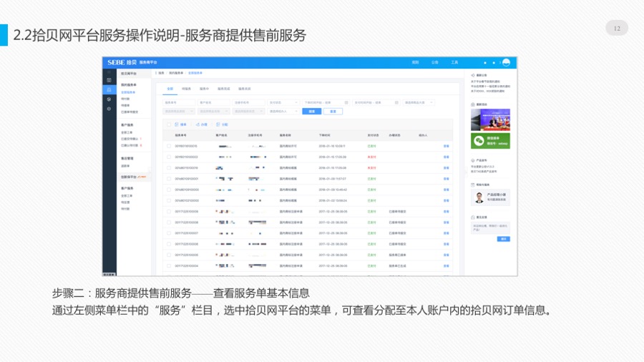
Task: Click the 服务单号 search input
Action: coord(179,102)
